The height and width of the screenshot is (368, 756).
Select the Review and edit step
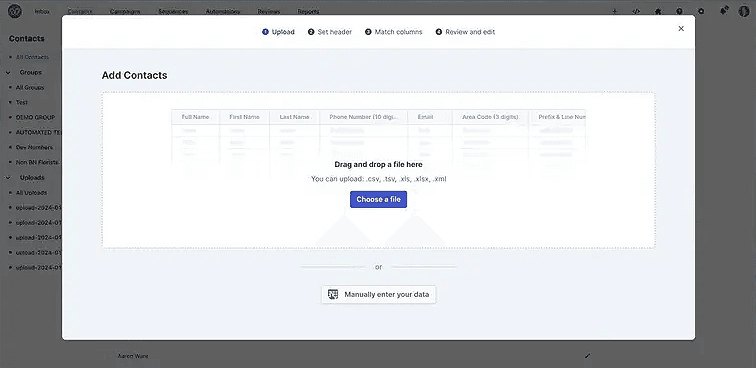pos(465,32)
